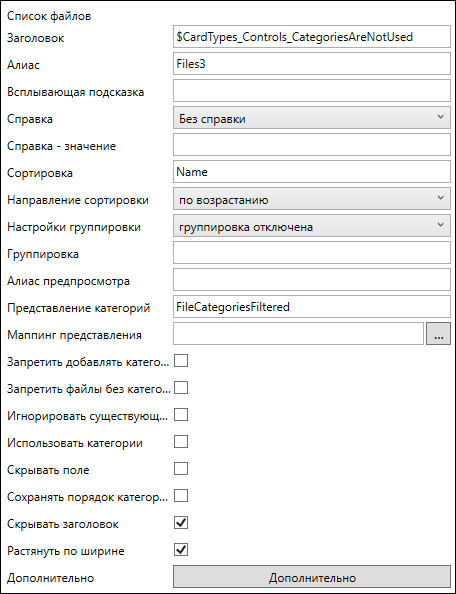Viewport: 456px width, 594px height.
Task: Expand Направление сортировки dropdown
Action: click(x=312, y=199)
